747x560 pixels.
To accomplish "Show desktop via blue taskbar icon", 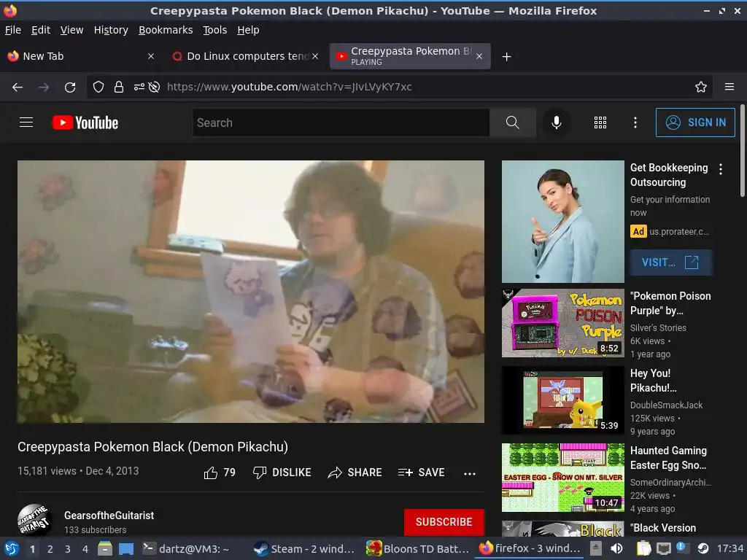I will tap(126, 548).
